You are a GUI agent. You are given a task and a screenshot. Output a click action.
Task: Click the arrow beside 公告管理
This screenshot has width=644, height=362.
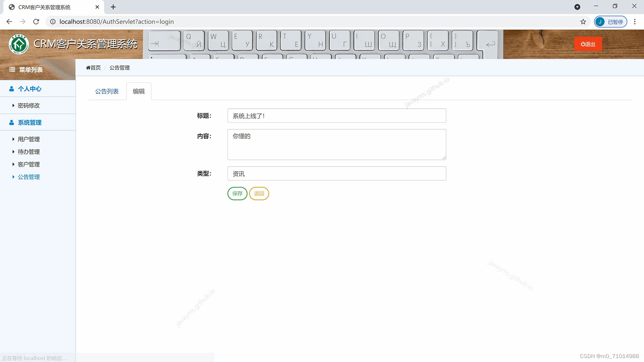click(x=13, y=177)
